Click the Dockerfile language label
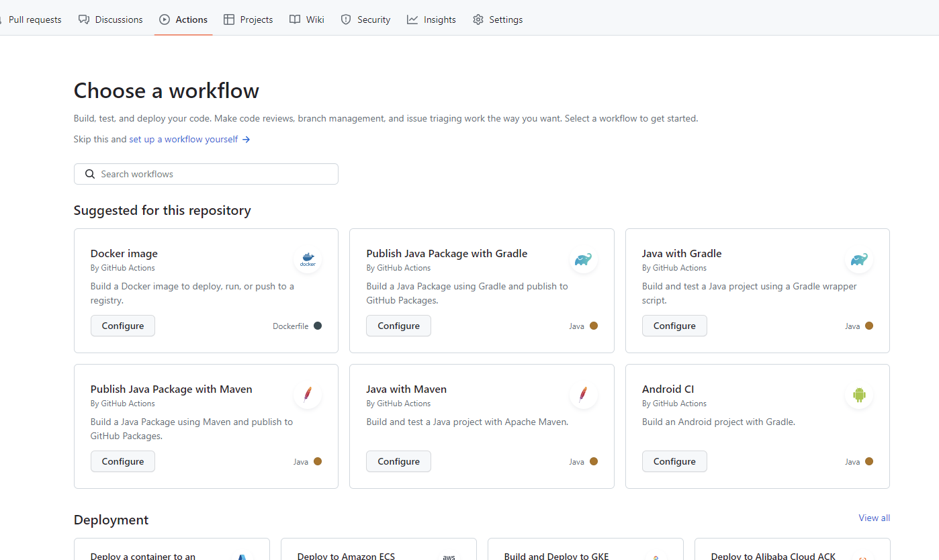Viewport: 939px width, 560px height. pyautogui.click(x=291, y=326)
